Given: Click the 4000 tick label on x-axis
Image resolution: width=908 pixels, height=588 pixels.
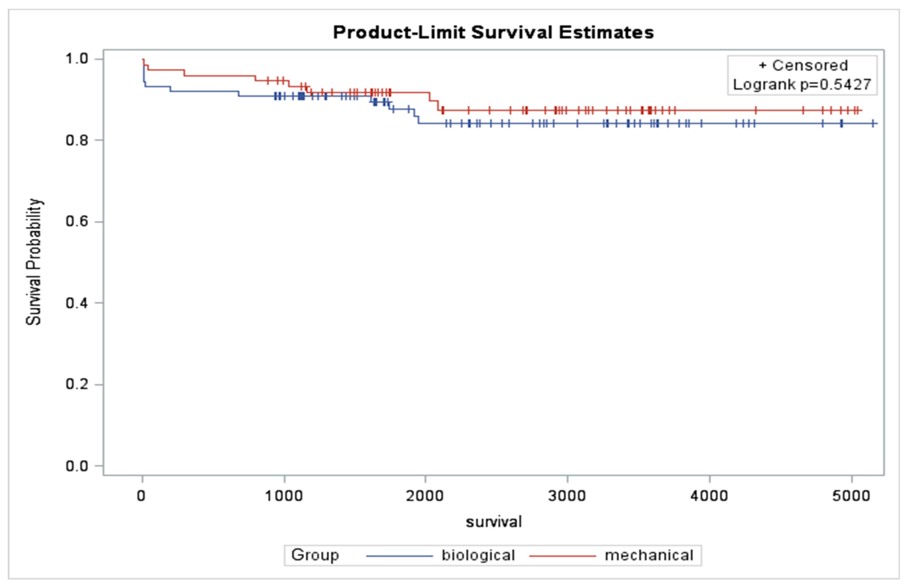Looking at the screenshot, I should (x=709, y=496).
